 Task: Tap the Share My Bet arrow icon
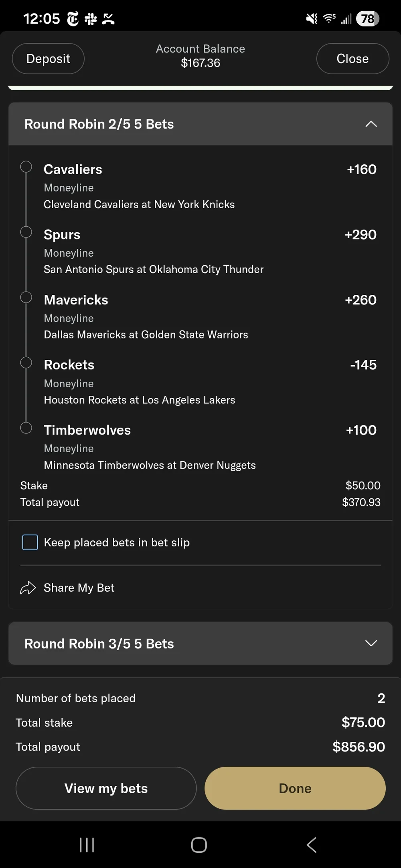click(28, 588)
